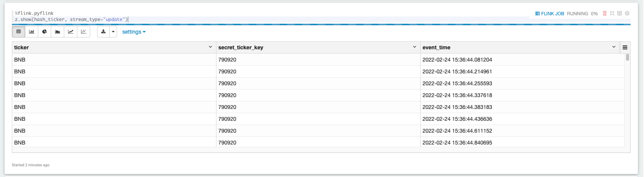
Task: Open the secret_ticker_key column menu chevron
Action: [x=415, y=47]
